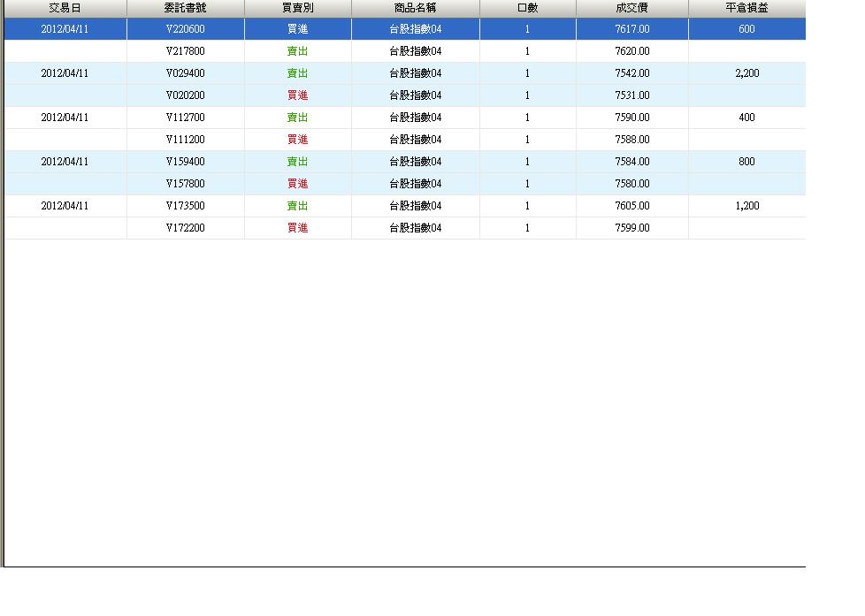
Task: Sort by the 交易日 column header
Action: (65, 8)
